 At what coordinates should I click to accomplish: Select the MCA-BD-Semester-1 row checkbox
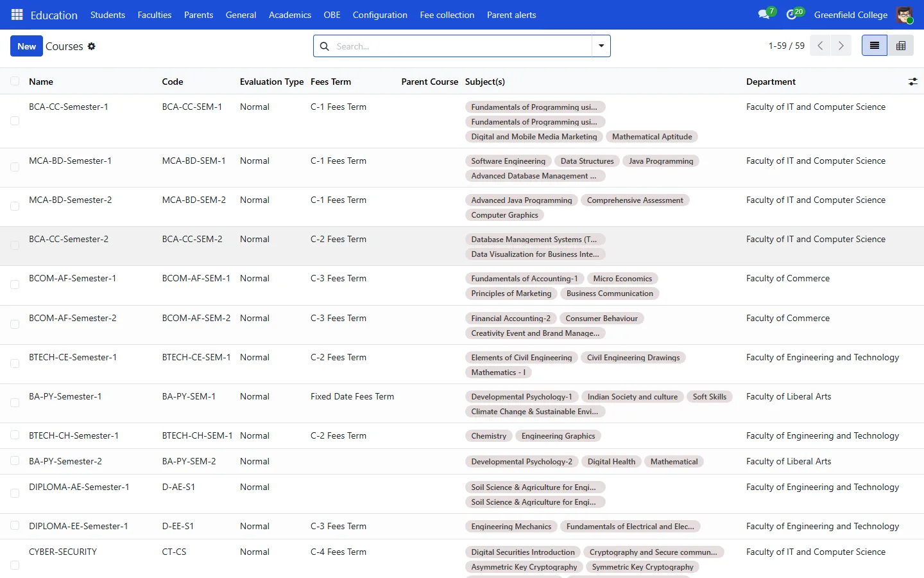[15, 167]
